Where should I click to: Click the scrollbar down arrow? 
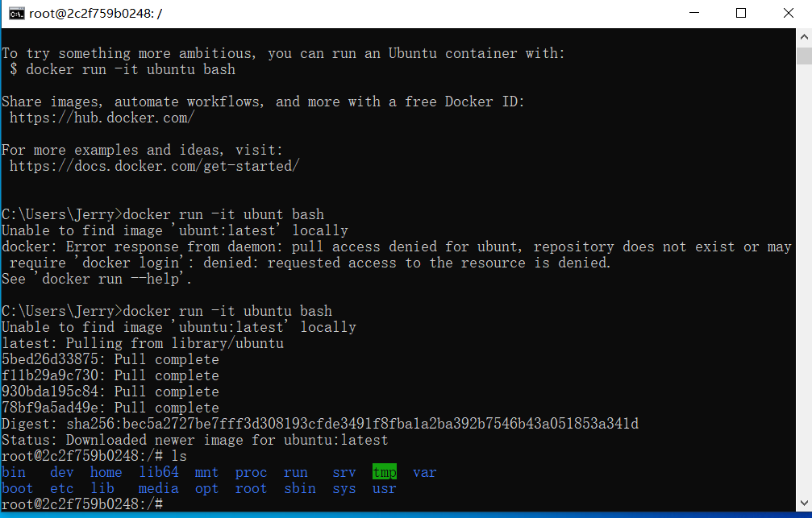804,503
